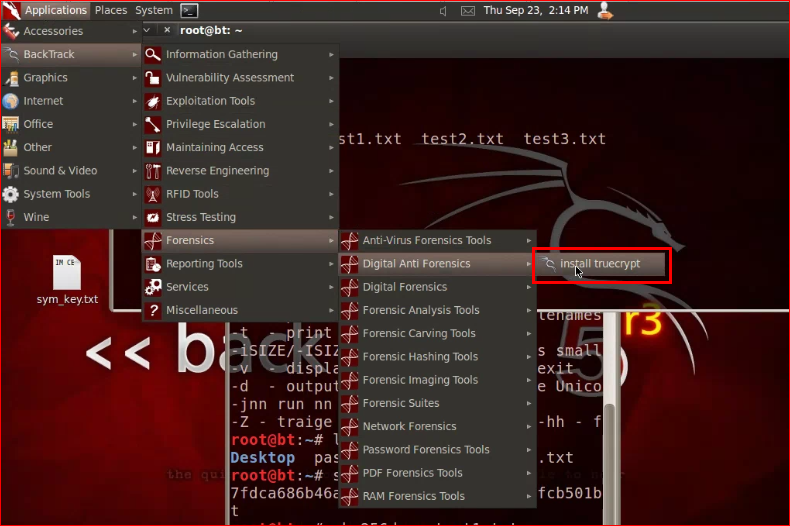790x526 pixels.
Task: Open the terminal tab dropdown arrow
Action: [147, 30]
